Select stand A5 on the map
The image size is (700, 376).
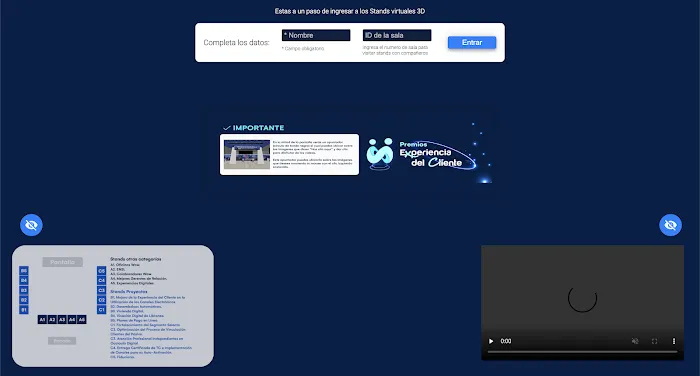click(81, 320)
